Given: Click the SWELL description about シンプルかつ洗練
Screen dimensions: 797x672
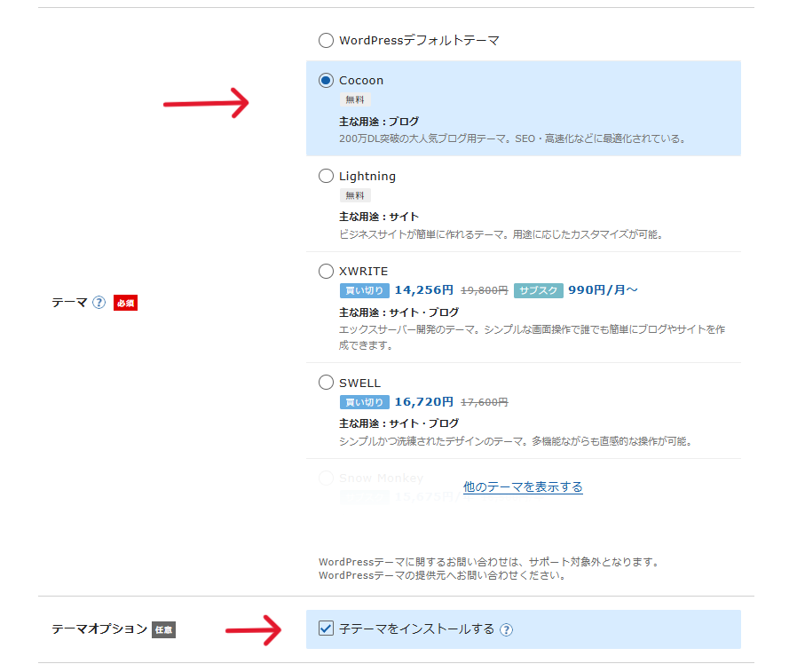Looking at the screenshot, I should point(517,440).
